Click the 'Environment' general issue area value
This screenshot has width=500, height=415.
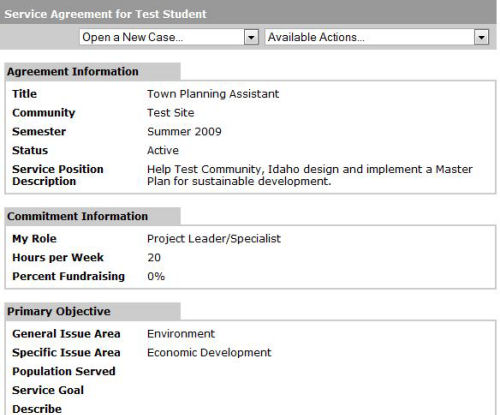tap(181, 334)
